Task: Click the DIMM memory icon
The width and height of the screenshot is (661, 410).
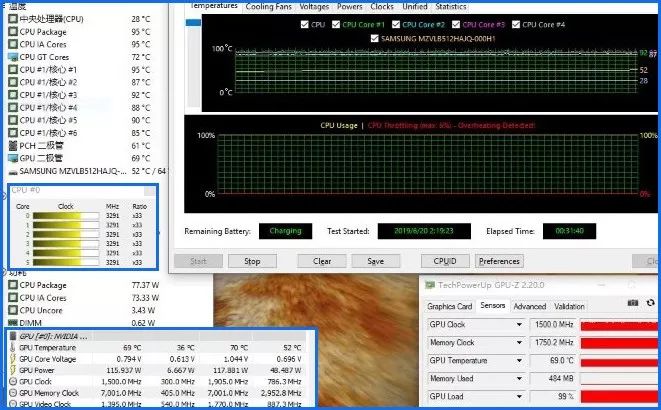Action: point(13,323)
